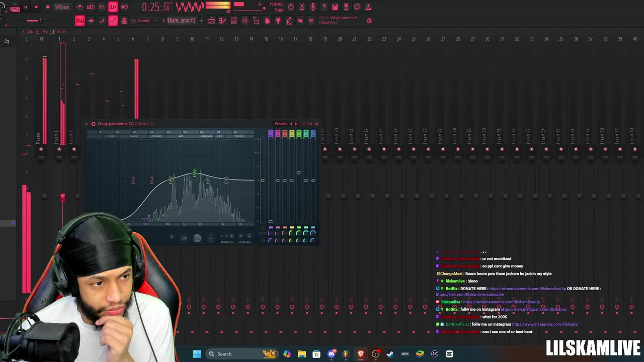Toggle typing keyboard to piano button
Screen dimensions: 644x362
tap(80, 21)
